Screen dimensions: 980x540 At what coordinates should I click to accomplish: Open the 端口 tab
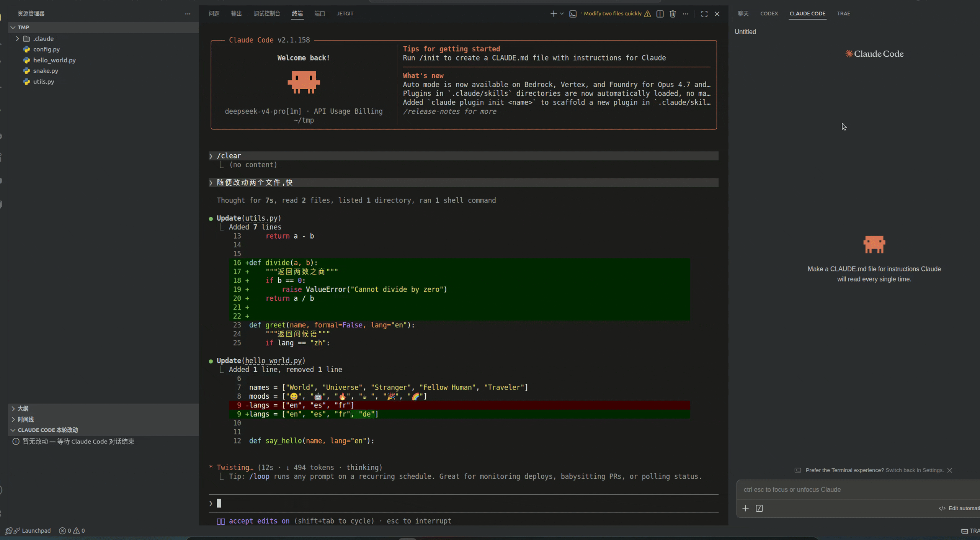tap(320, 14)
